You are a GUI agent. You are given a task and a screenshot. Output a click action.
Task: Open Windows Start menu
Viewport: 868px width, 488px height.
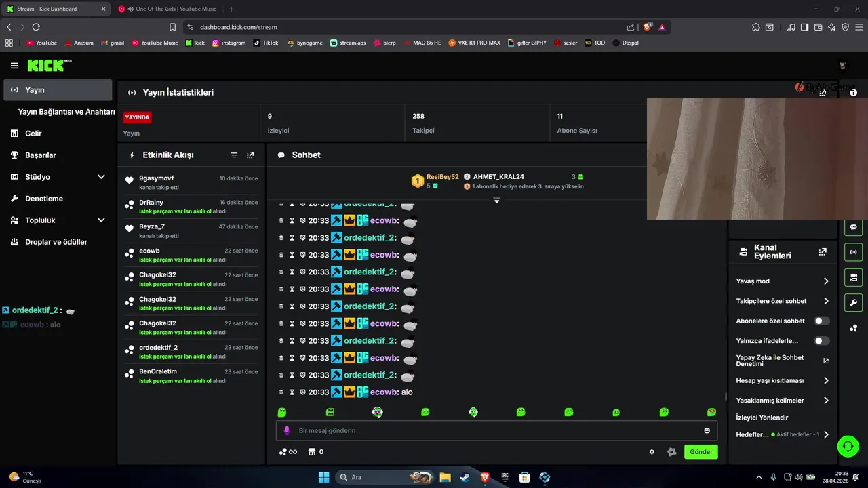click(323, 477)
